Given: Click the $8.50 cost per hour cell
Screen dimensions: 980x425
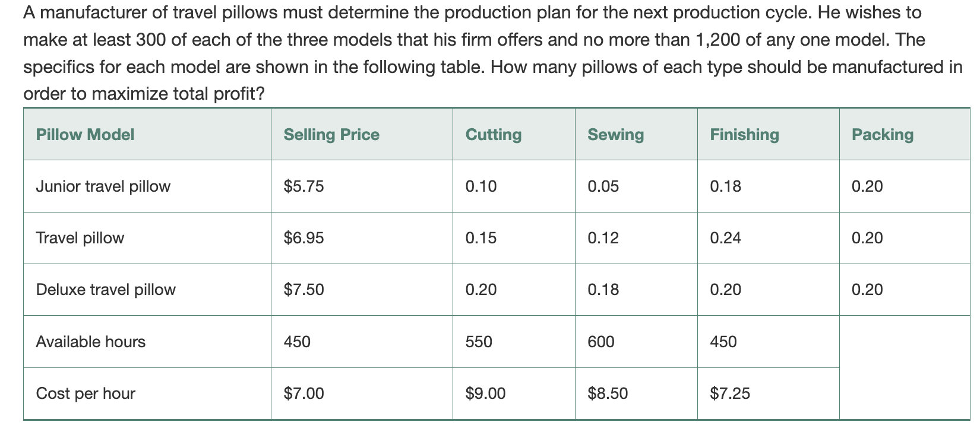Looking at the screenshot, I should 608,394.
